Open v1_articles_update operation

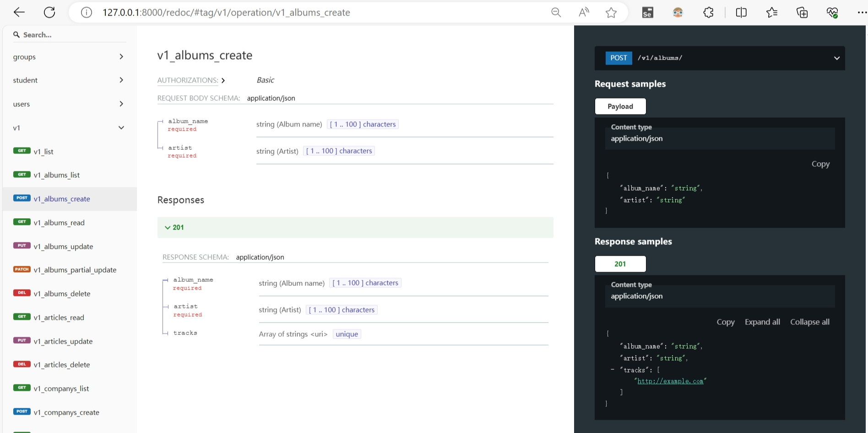(x=69, y=341)
